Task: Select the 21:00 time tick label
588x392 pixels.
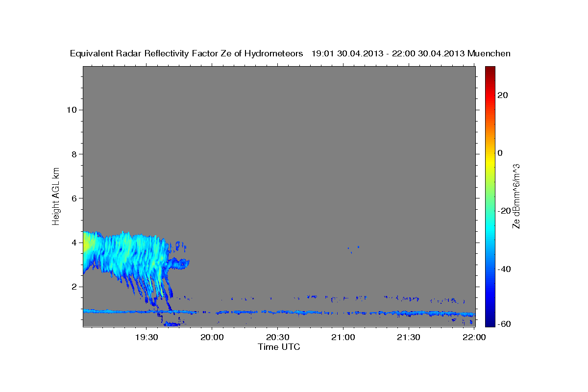Action: (x=343, y=337)
